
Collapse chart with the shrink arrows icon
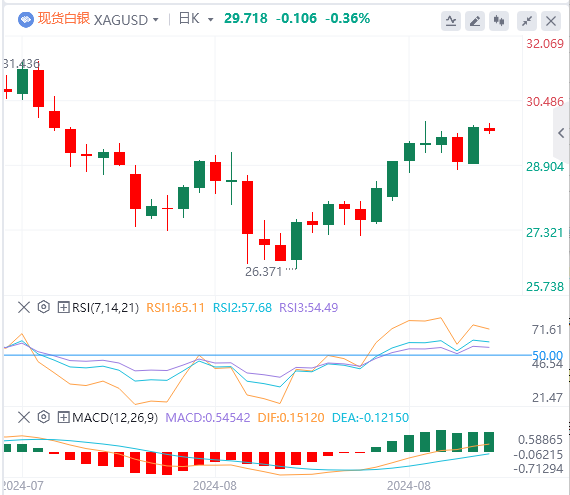(x=527, y=21)
